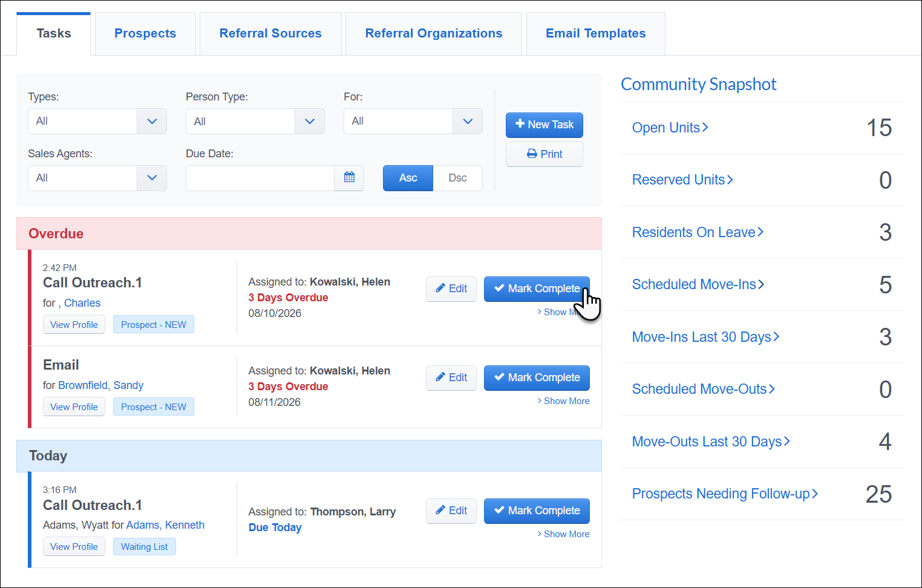Open Scheduled Move-Ins link
This screenshot has width=922, height=588.
pyautogui.click(x=698, y=284)
